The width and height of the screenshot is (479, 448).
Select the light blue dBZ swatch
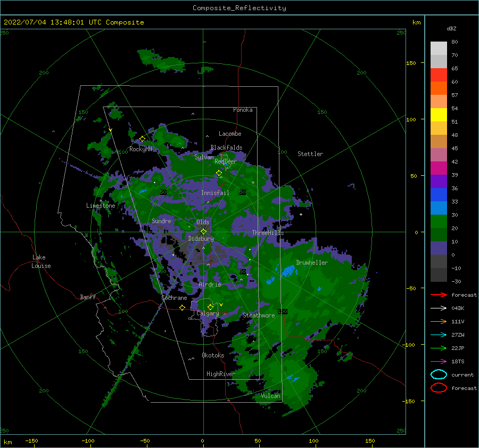[x=439, y=208]
